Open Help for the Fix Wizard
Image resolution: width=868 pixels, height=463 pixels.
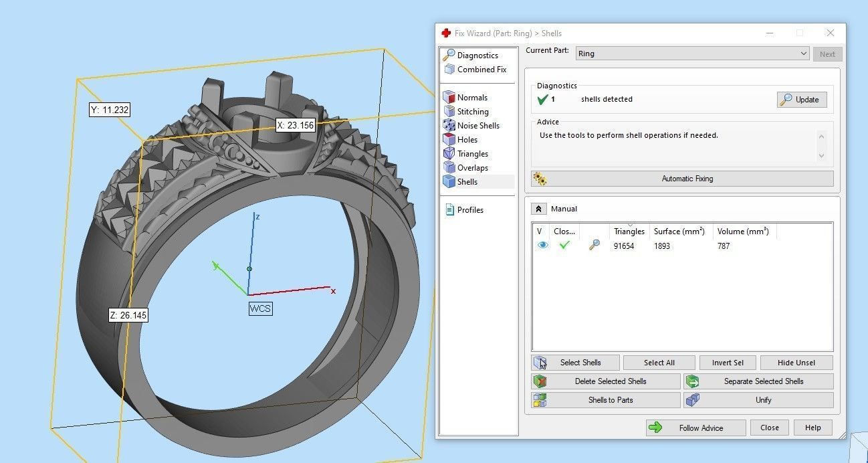pyautogui.click(x=812, y=428)
